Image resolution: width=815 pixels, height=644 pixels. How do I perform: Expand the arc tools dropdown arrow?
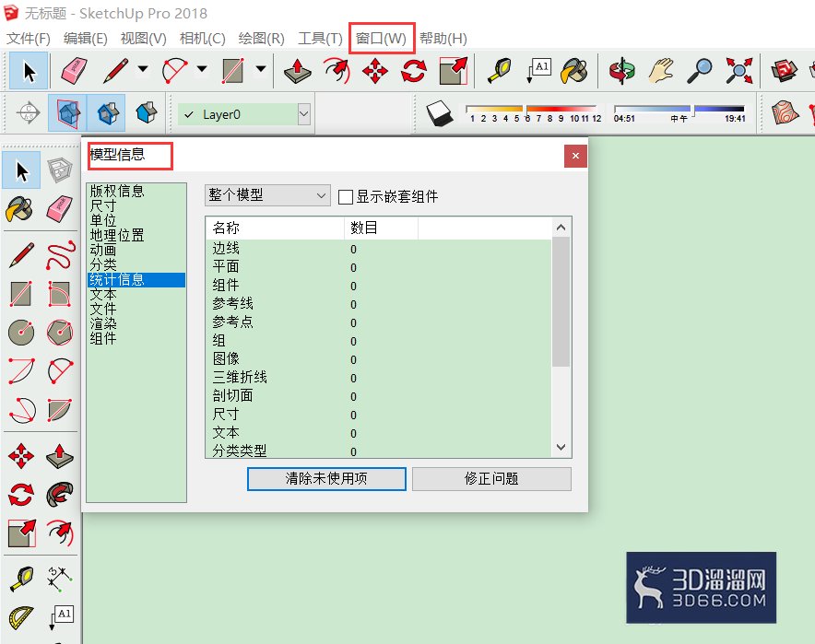point(202,68)
